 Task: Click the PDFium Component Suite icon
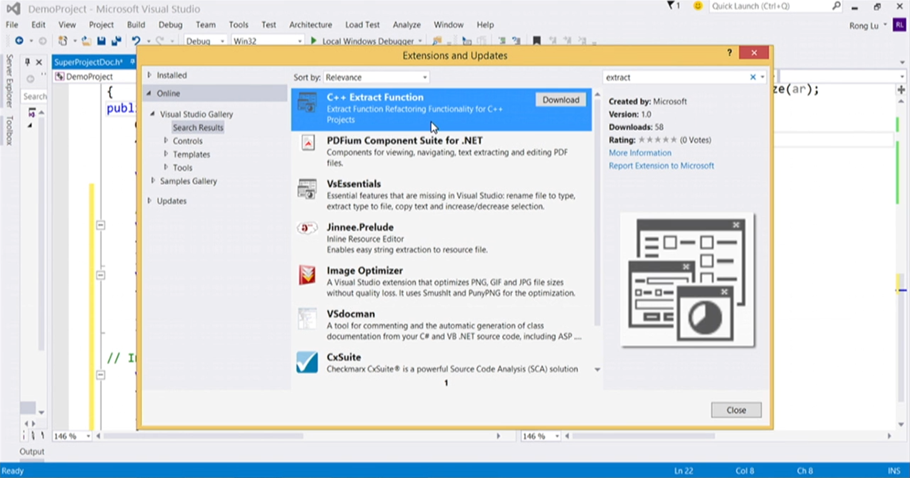(308, 142)
